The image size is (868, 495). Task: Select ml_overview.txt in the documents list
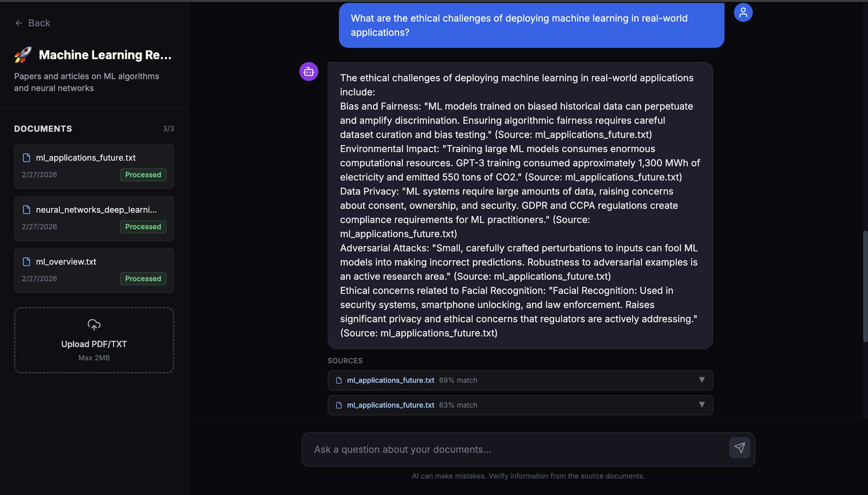[66, 262]
